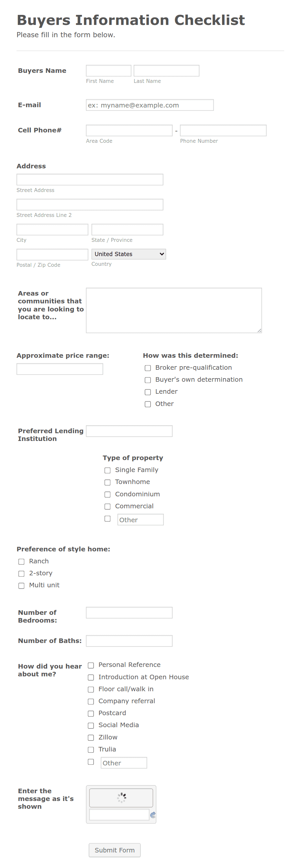Check the "Zillow" checkbox

point(91,738)
